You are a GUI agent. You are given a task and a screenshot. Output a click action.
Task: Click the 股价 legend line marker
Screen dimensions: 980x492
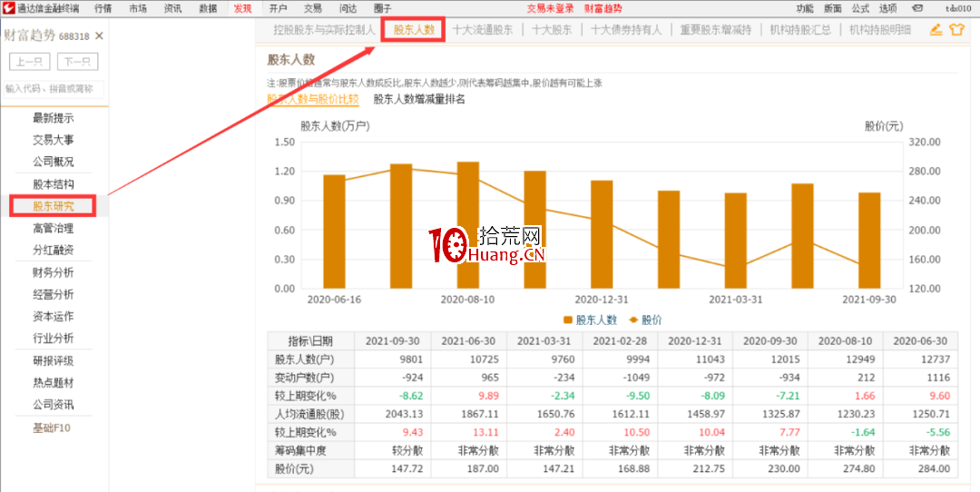tap(632, 320)
